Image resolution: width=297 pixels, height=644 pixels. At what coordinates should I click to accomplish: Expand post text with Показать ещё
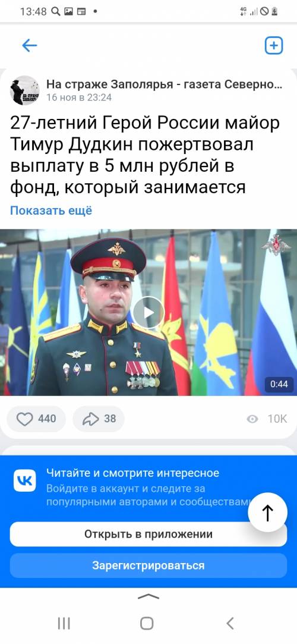point(51,211)
